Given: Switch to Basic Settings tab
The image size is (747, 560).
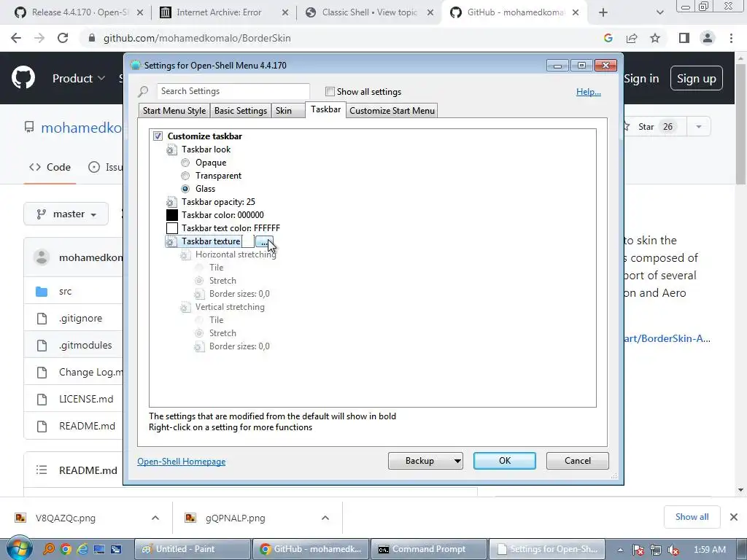Looking at the screenshot, I should click(x=241, y=111).
